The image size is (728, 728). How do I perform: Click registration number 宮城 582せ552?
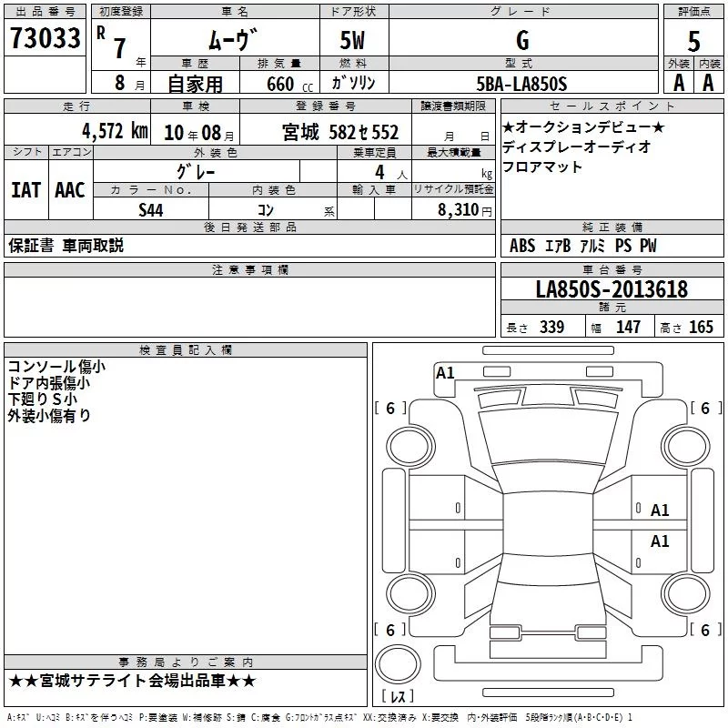(340, 132)
